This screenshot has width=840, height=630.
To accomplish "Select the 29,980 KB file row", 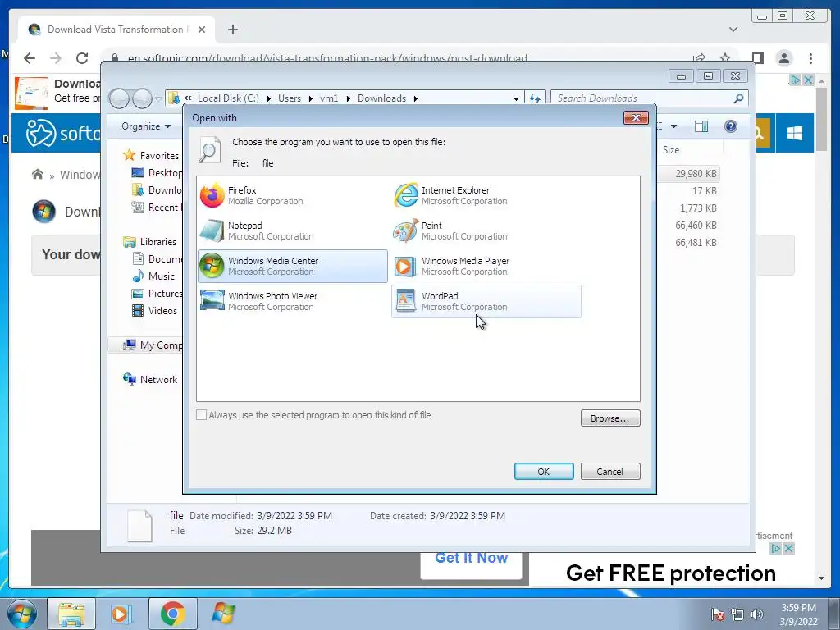I will coord(689,174).
